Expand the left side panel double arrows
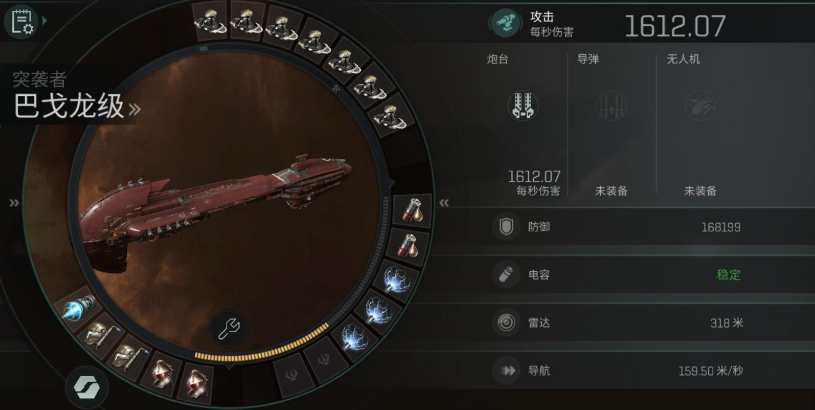This screenshot has width=815, height=410. click(14, 203)
